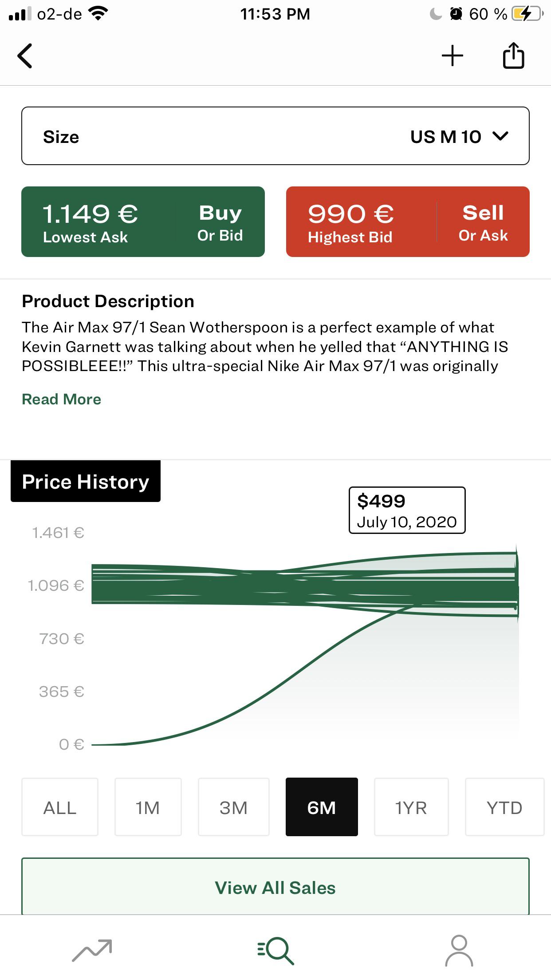Enable the ALL time price view

[x=60, y=807]
